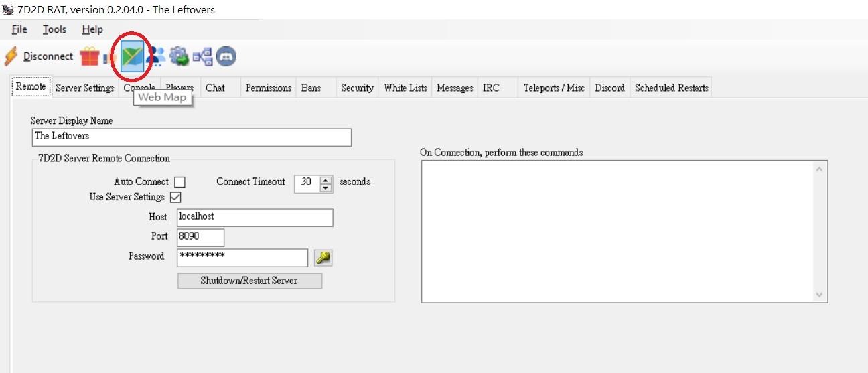Switch to the Scheduled Restarts tab
The height and width of the screenshot is (373, 868).
(671, 88)
